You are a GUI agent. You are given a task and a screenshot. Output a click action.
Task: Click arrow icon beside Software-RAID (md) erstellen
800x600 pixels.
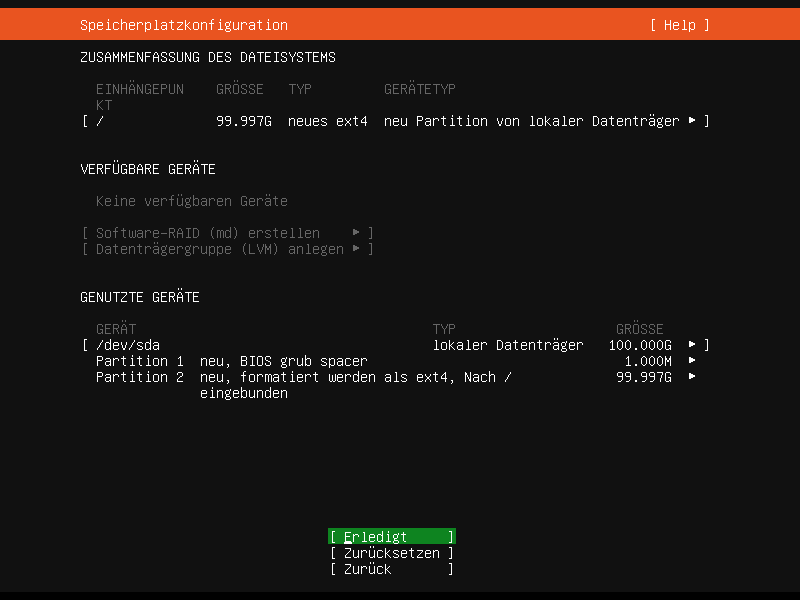coord(357,233)
